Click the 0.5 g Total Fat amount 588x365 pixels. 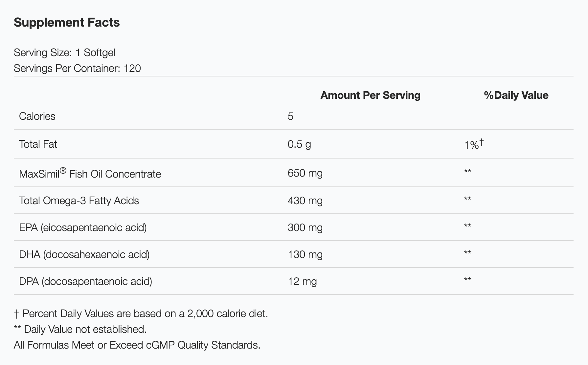299,144
